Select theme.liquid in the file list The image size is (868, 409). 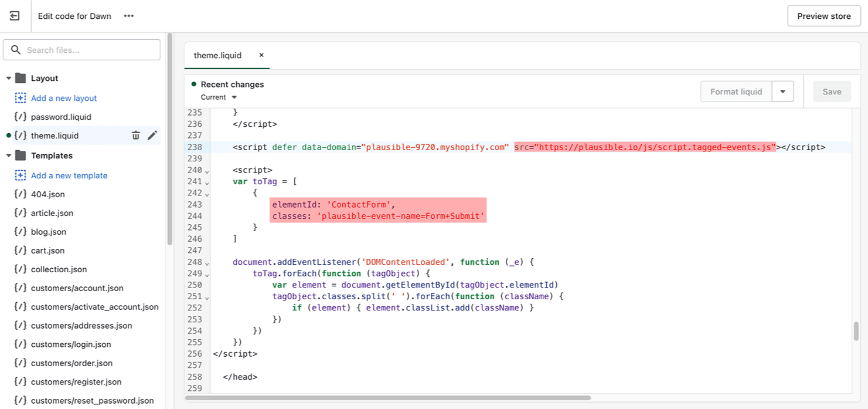tap(55, 136)
